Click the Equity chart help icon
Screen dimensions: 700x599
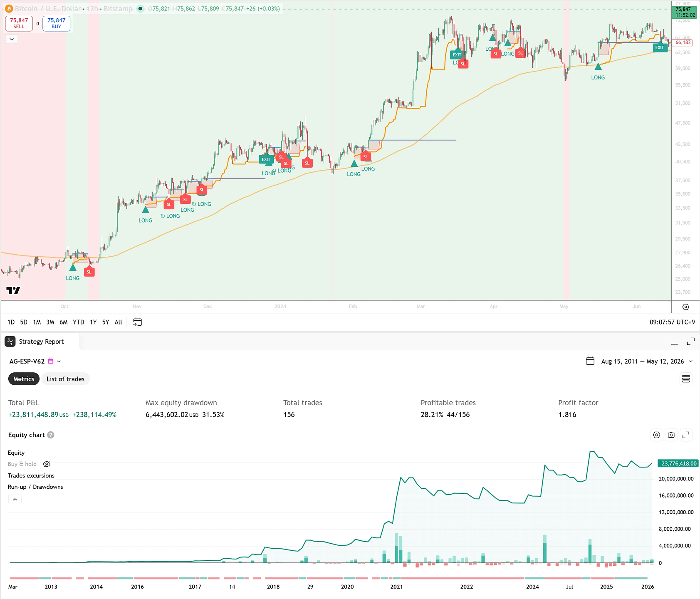click(51, 435)
